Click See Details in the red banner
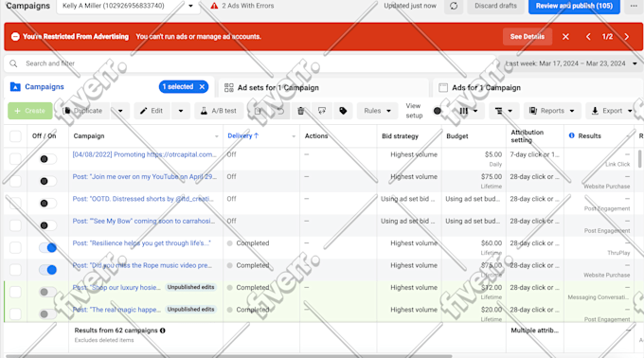 528,37
